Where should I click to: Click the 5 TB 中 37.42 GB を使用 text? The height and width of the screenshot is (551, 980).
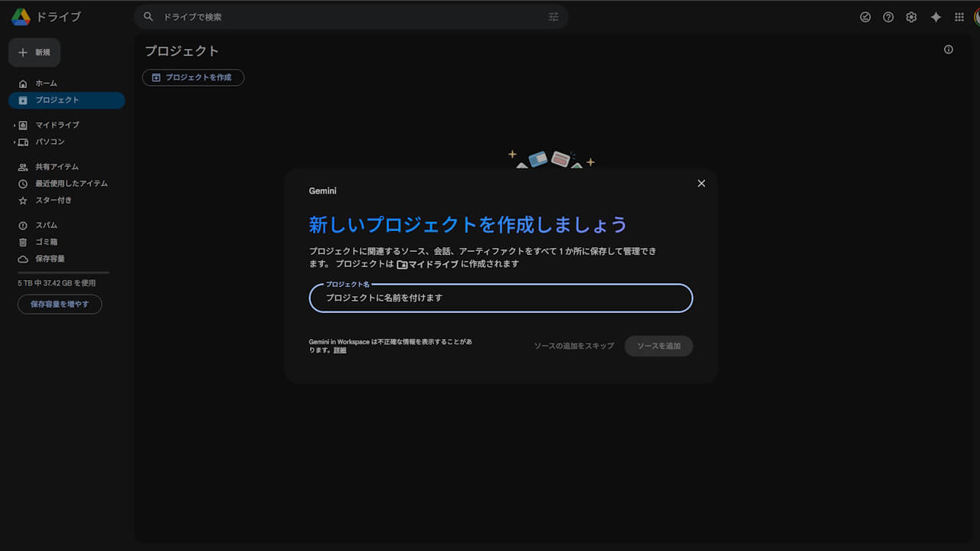point(57,283)
